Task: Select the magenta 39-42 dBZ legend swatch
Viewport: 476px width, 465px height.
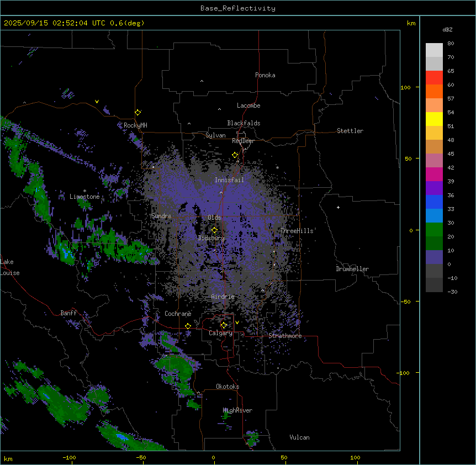Action: point(434,174)
